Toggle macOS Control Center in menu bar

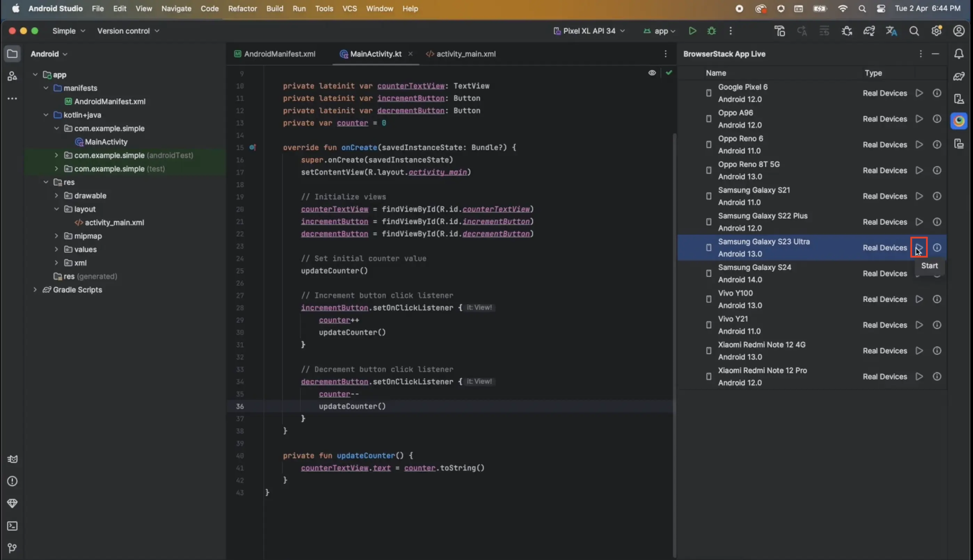[x=880, y=8]
